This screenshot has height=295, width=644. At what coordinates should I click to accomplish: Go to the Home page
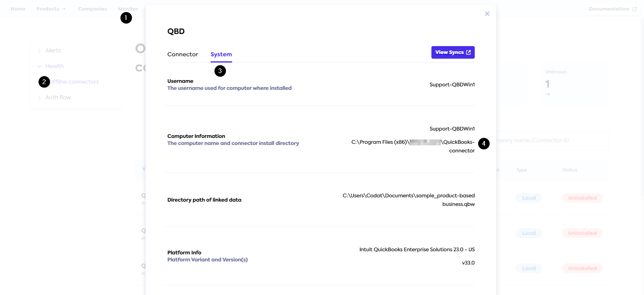[18, 9]
